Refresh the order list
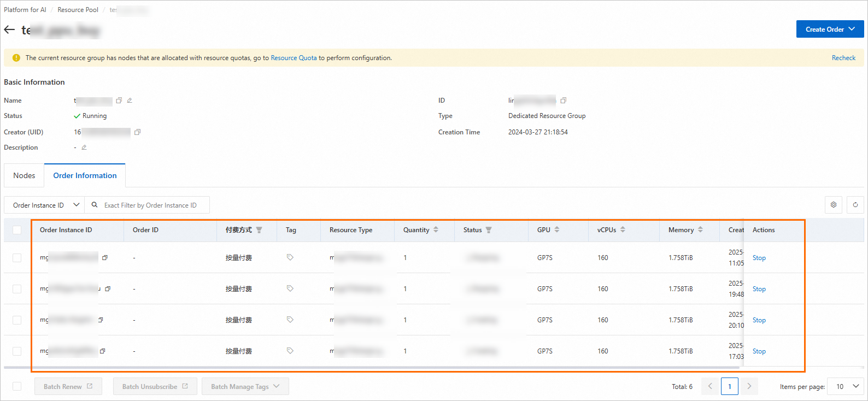Image resolution: width=868 pixels, height=401 pixels. [855, 205]
